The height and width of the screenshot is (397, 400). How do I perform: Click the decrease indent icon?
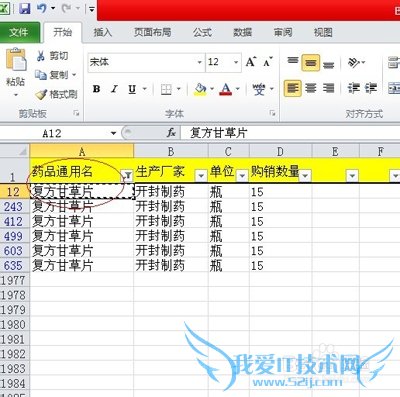[354, 88]
